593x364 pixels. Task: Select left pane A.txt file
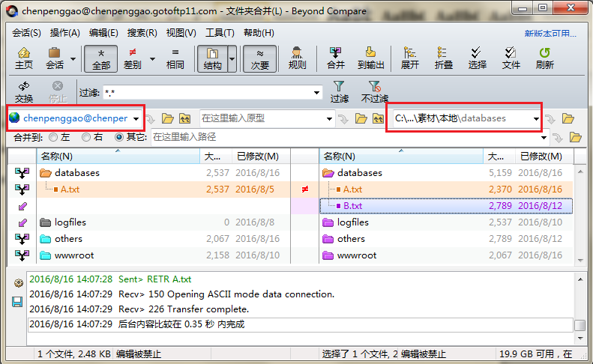click(70, 189)
